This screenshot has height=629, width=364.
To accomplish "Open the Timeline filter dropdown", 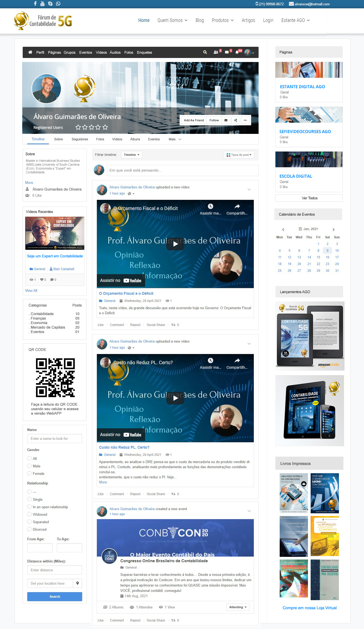I will 131,155.
